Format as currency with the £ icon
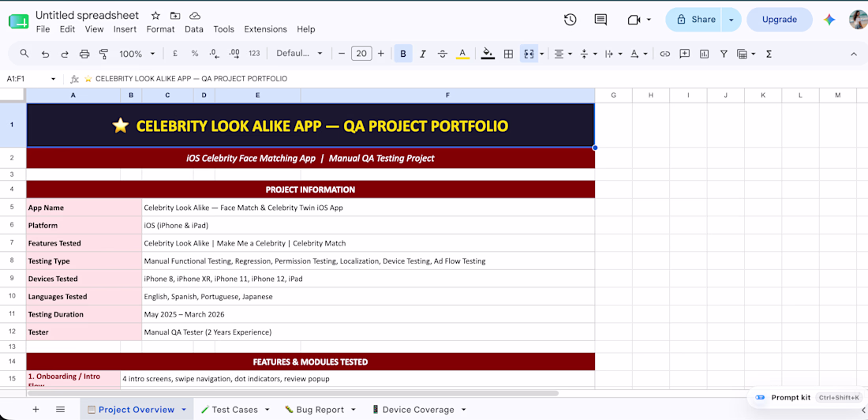868x420 pixels. tap(175, 54)
